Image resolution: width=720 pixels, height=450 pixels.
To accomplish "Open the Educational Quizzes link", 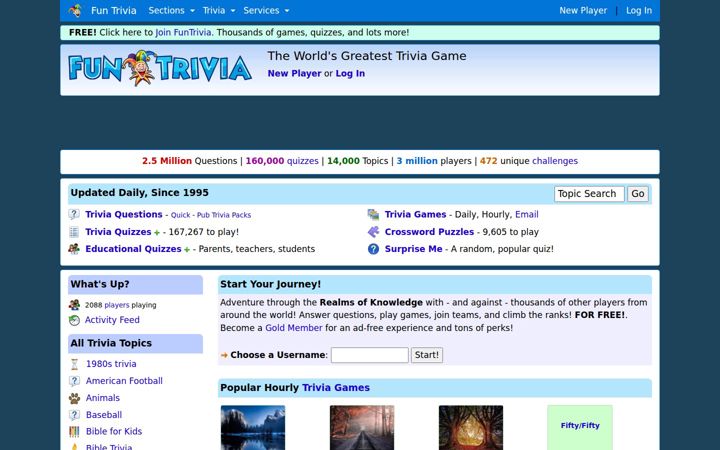I will click(x=133, y=249).
